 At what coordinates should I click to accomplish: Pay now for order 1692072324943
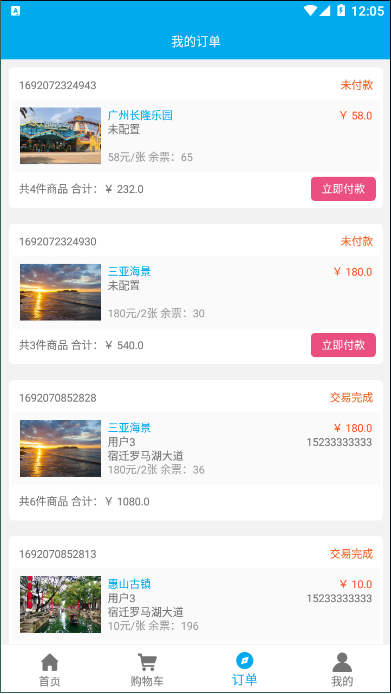[343, 189]
